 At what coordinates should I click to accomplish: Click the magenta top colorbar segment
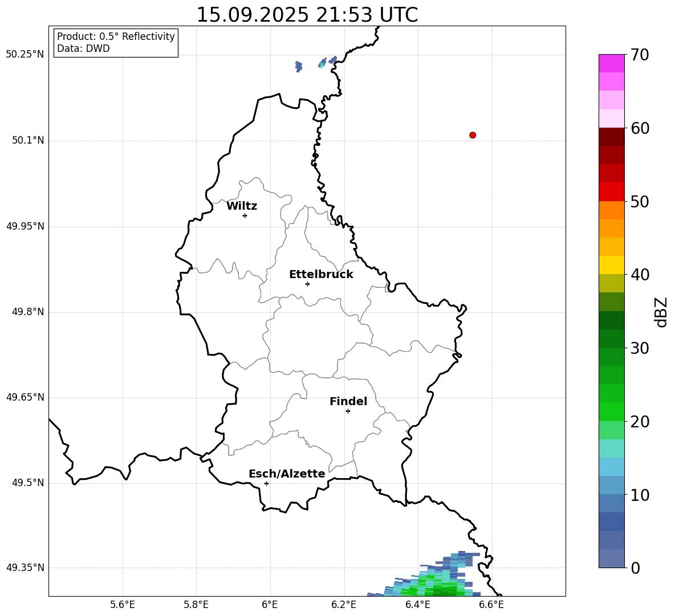(x=612, y=63)
